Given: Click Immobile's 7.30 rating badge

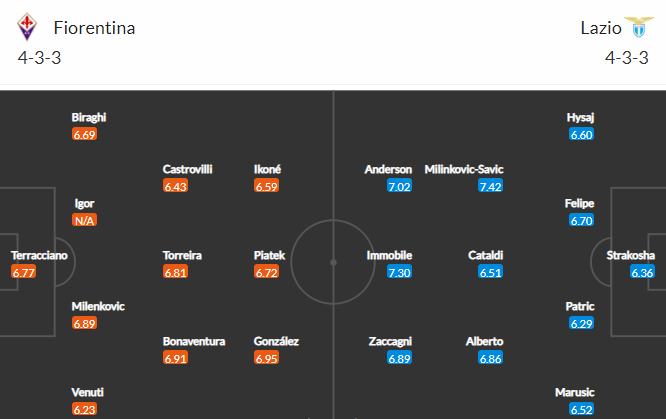Looking at the screenshot, I should pyautogui.click(x=400, y=272).
